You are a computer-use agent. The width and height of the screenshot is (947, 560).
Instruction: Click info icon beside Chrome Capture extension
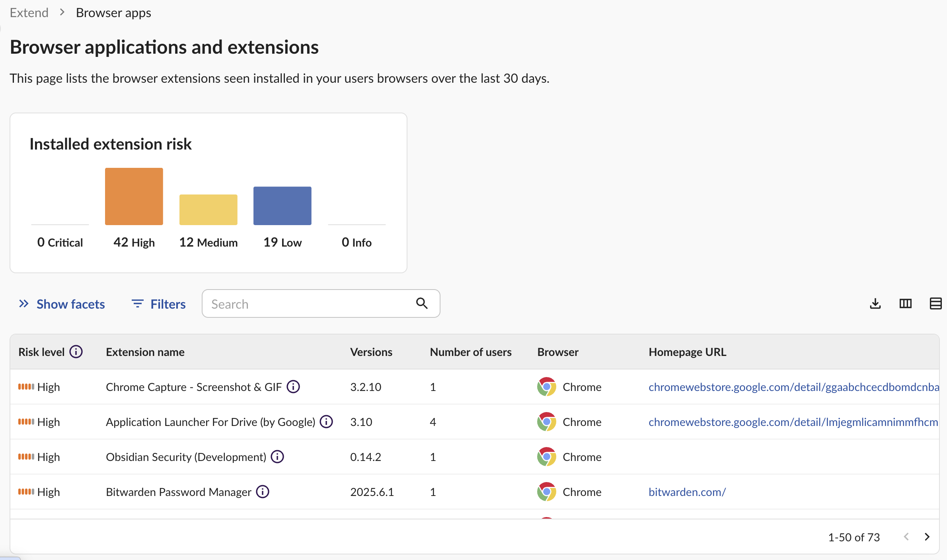[x=293, y=387]
